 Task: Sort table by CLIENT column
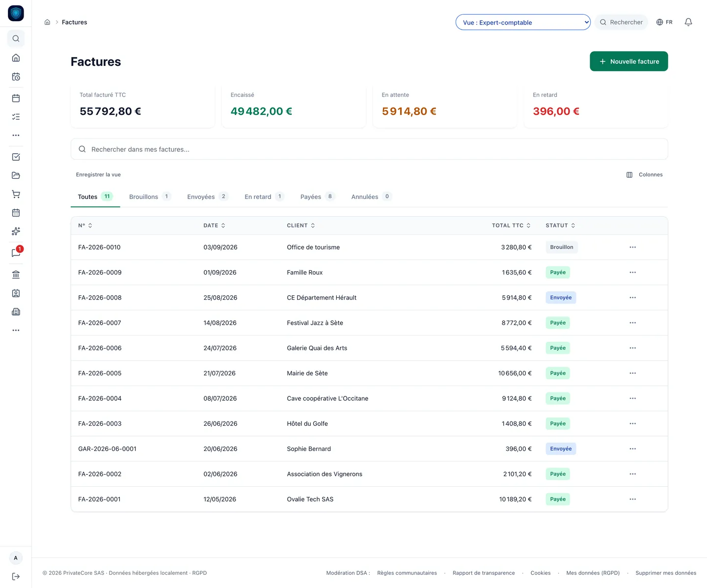(301, 225)
